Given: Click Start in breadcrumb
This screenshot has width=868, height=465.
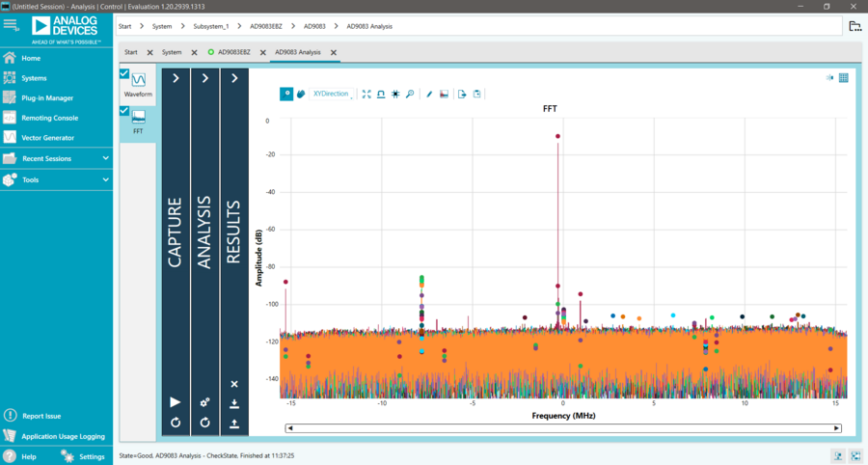Looking at the screenshot, I should click(125, 27).
